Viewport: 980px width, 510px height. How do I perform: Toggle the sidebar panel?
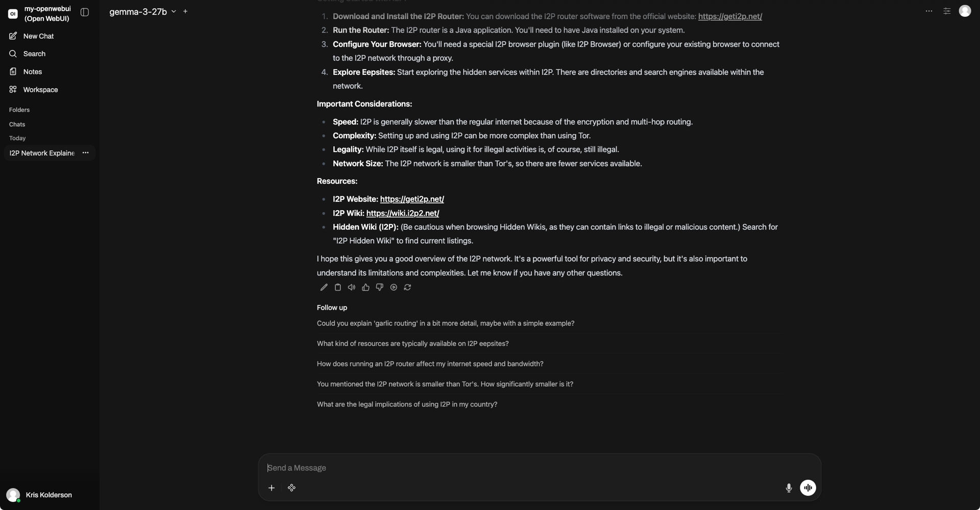click(85, 12)
